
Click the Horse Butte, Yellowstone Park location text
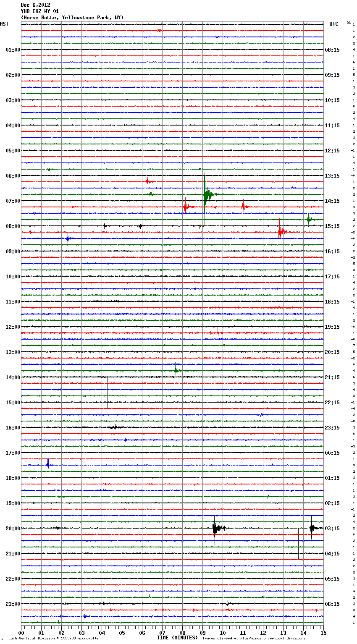pos(72,18)
